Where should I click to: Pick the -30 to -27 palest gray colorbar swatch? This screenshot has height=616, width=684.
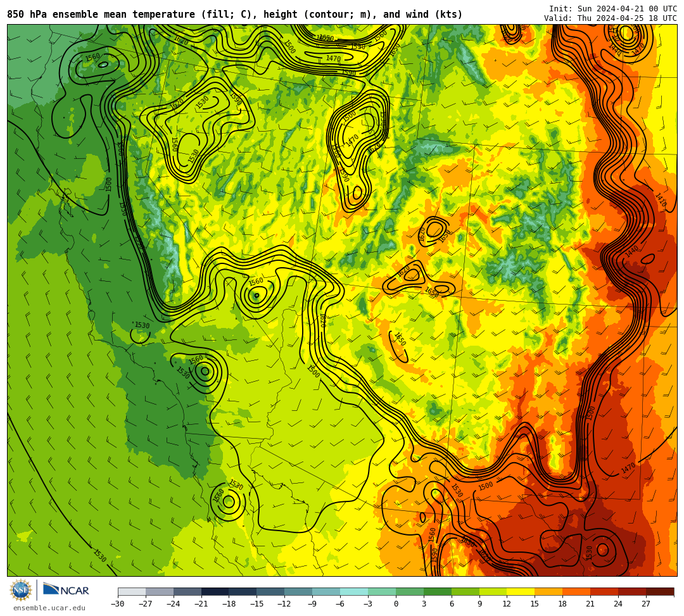click(x=132, y=591)
